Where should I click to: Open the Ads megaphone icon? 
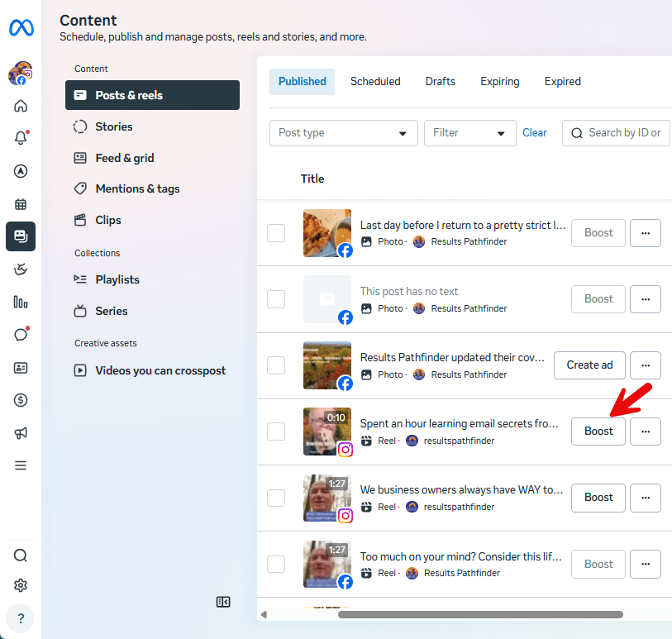pyautogui.click(x=21, y=433)
